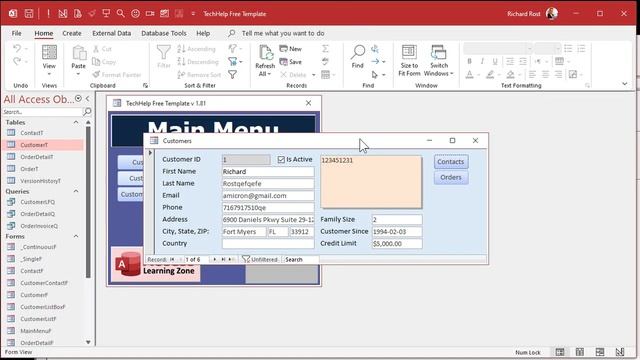Switch to Design View in status bar
640x360 pixels.
pyautogui.click(x=620, y=352)
